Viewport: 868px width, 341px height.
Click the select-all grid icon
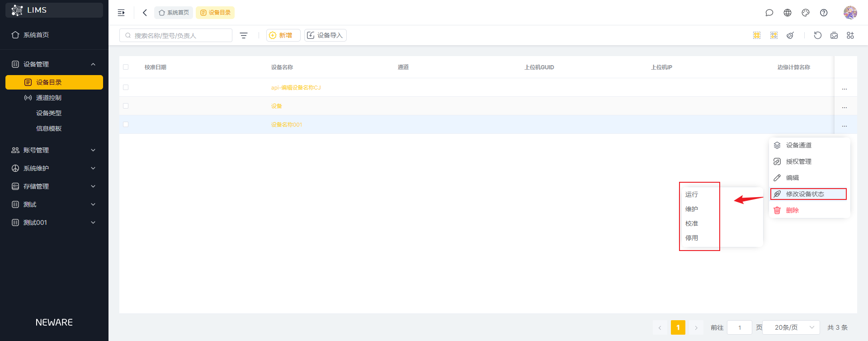pyautogui.click(x=757, y=35)
